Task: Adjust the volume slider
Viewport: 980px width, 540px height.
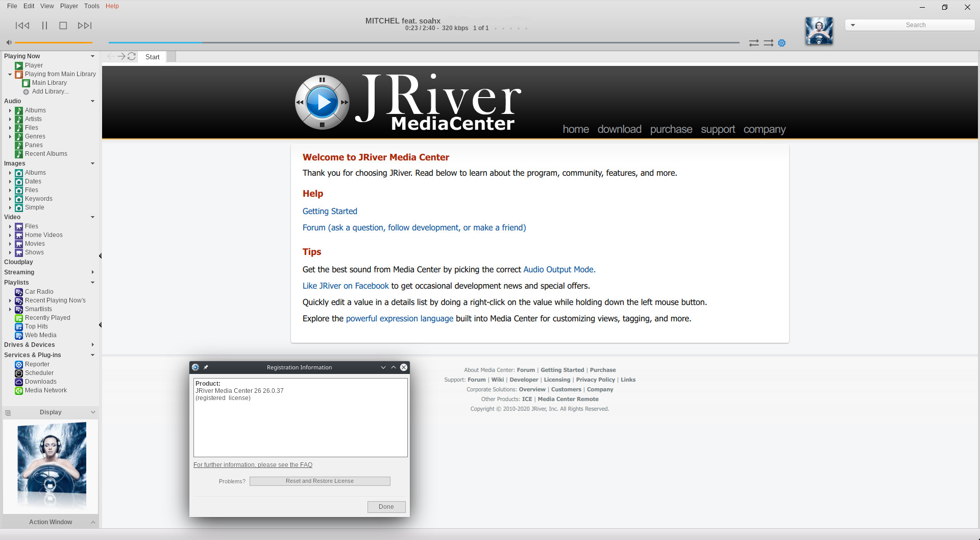Action: (x=54, y=42)
